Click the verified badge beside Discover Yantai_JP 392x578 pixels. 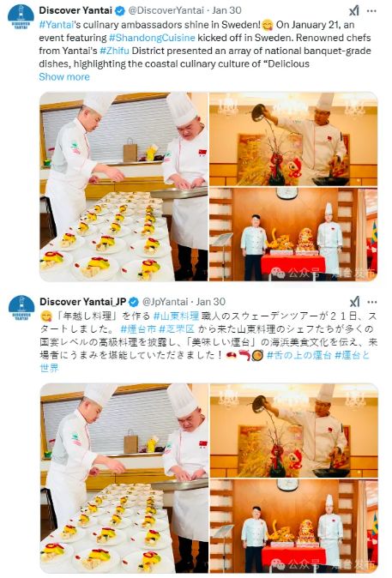(134, 302)
